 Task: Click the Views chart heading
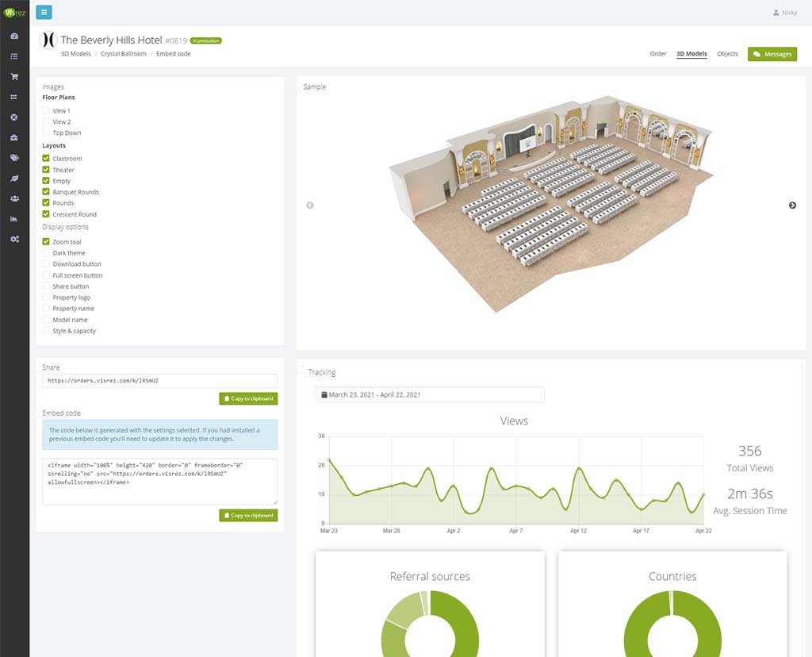click(x=514, y=421)
